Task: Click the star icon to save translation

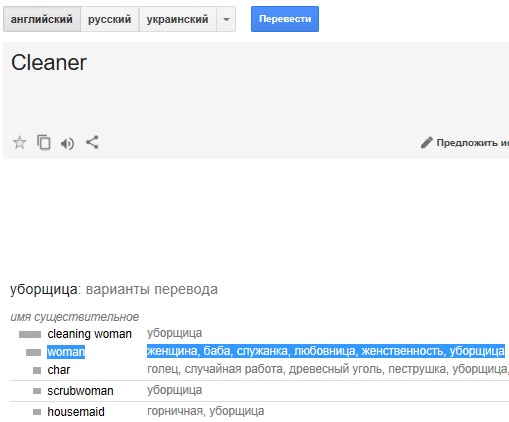Action: [19, 143]
